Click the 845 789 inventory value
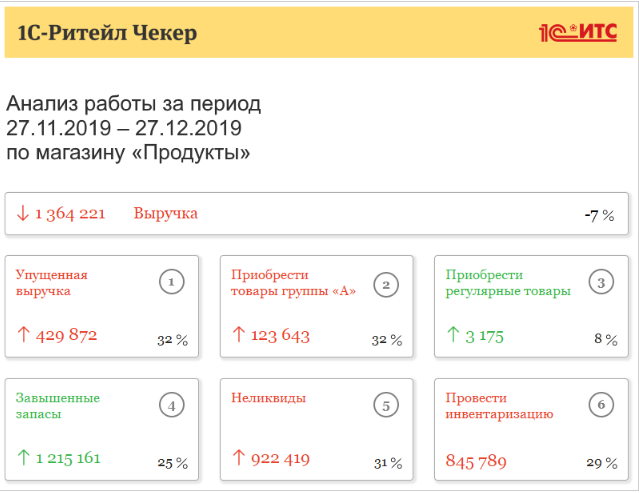639x493 pixels. pyautogui.click(x=476, y=461)
